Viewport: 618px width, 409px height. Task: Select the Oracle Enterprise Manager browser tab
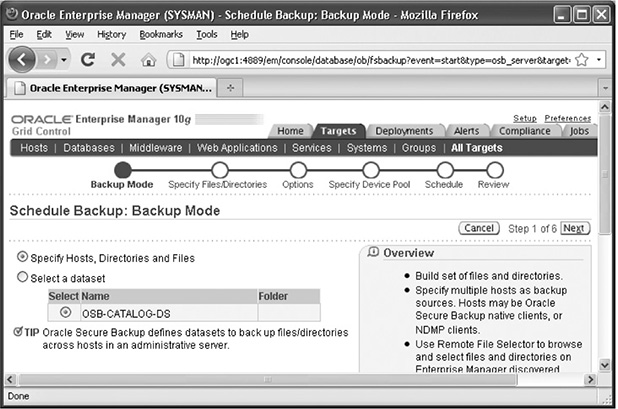112,88
